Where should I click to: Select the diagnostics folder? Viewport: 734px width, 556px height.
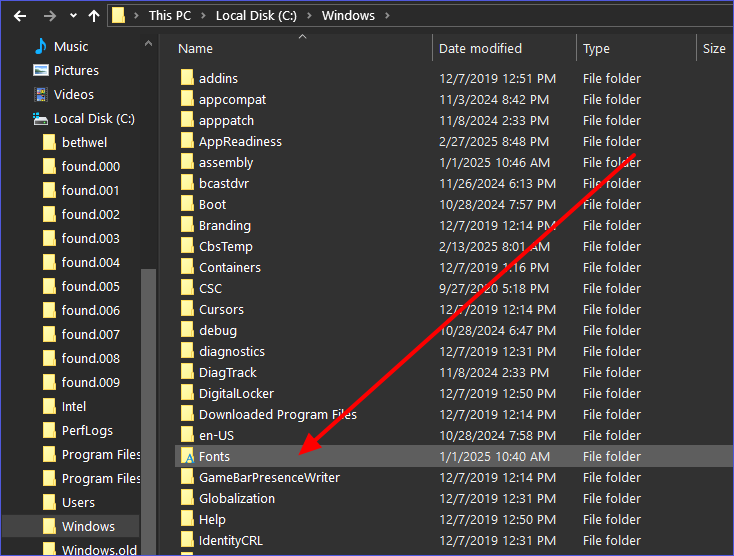coord(232,352)
